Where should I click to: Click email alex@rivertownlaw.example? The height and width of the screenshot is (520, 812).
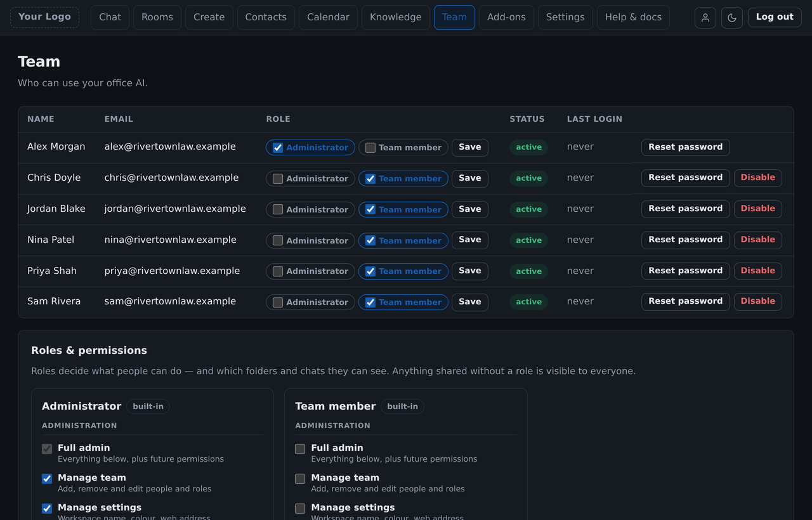(x=170, y=146)
